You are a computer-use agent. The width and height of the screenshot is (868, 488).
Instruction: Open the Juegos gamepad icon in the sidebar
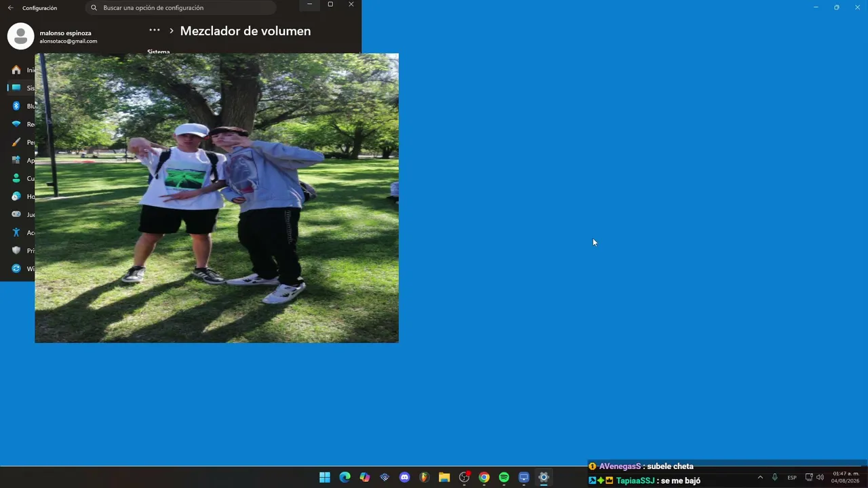point(16,214)
